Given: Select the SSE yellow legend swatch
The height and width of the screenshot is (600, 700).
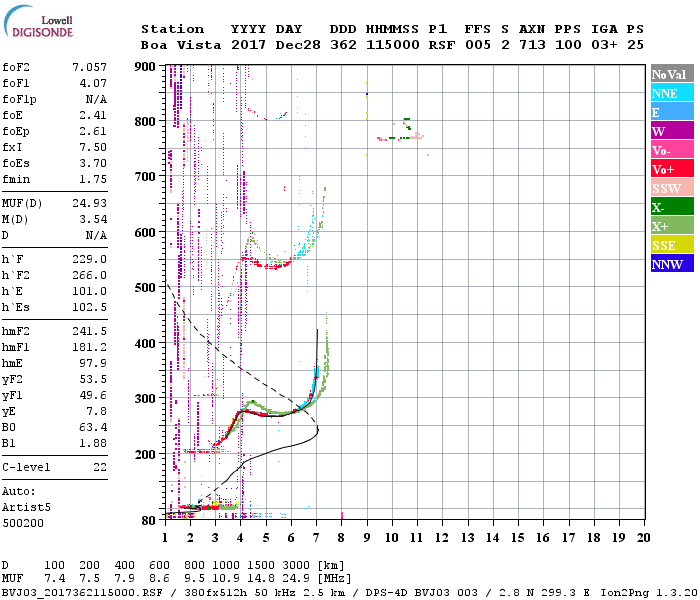Looking at the screenshot, I should click(x=672, y=244).
